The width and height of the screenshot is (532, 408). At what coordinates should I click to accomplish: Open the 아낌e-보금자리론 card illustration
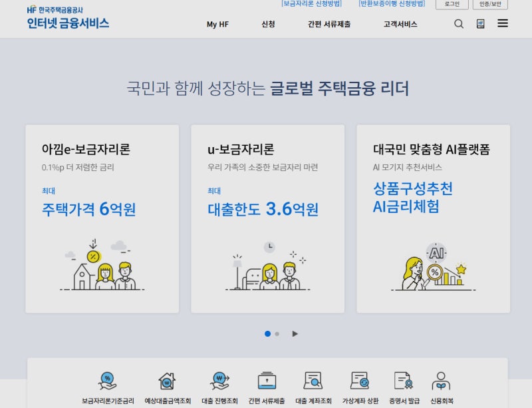(x=102, y=265)
